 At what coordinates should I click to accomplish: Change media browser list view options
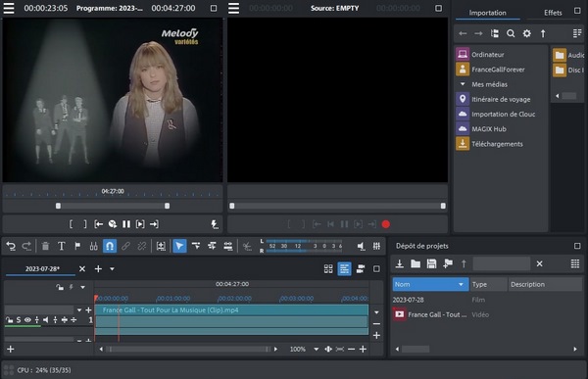(x=577, y=33)
